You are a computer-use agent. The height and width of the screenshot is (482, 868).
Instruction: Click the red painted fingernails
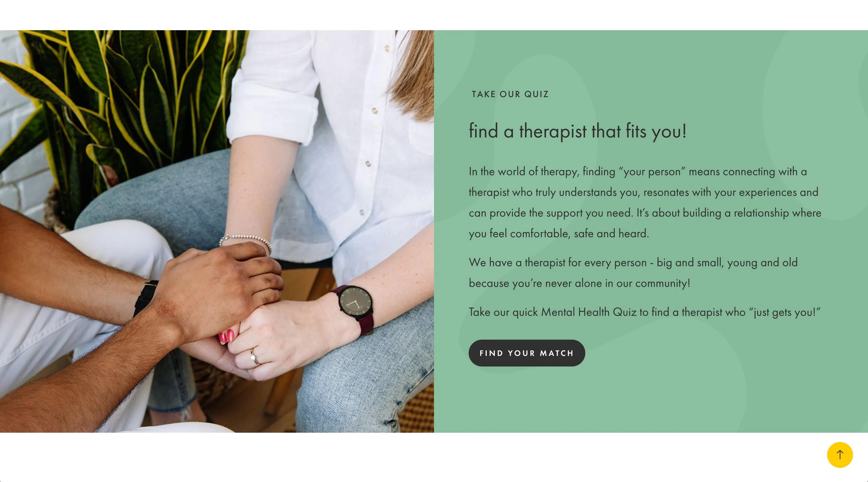tap(226, 336)
